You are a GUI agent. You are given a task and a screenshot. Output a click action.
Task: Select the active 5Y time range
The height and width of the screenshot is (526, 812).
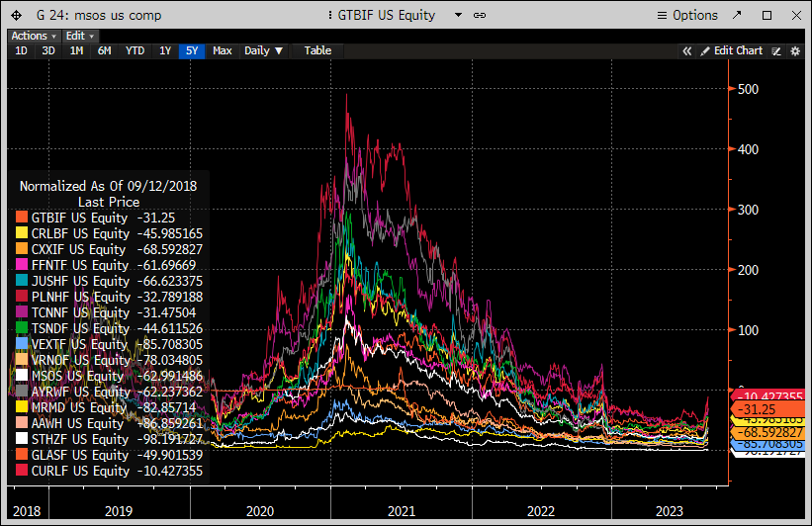click(x=192, y=50)
